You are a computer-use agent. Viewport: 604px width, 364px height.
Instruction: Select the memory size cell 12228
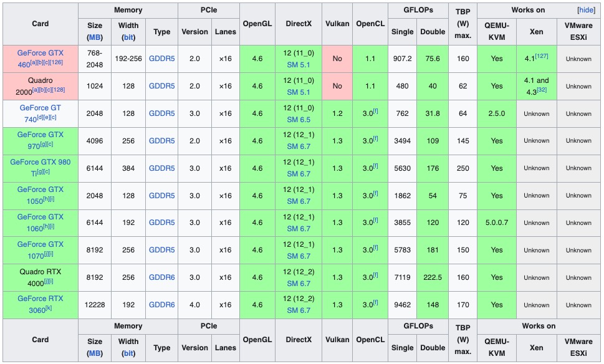[x=95, y=305]
